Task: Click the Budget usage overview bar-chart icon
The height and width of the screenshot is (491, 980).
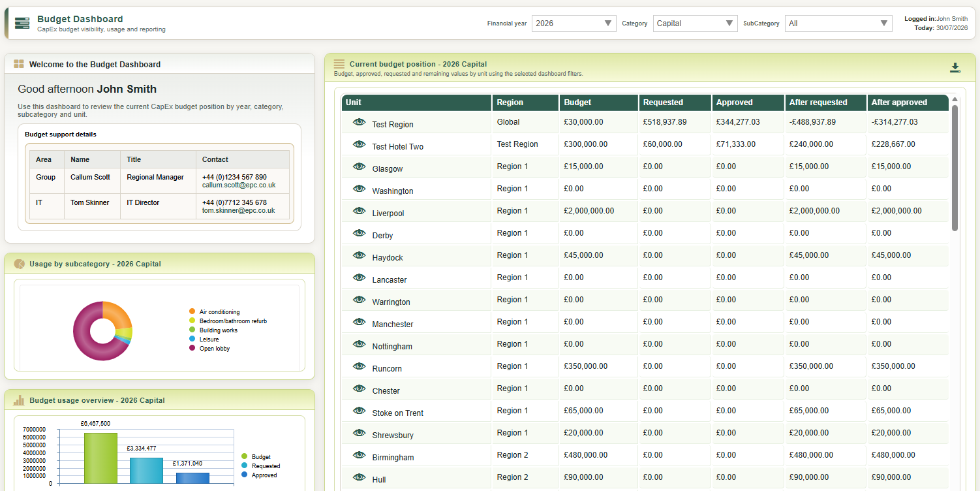Action: (x=19, y=400)
